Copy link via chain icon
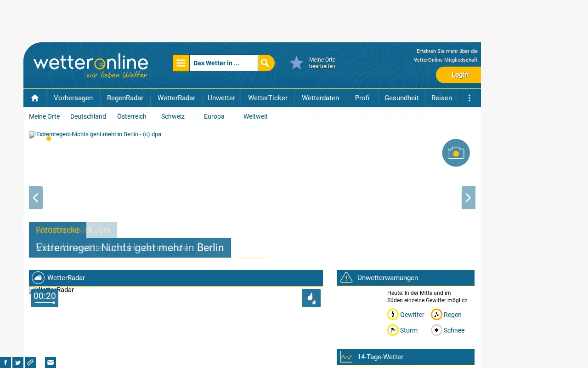 tap(30, 362)
